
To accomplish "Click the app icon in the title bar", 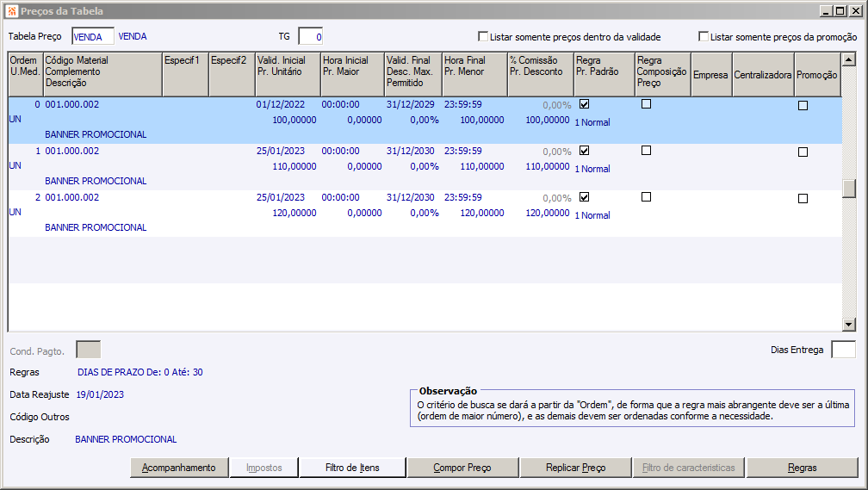I will point(11,11).
